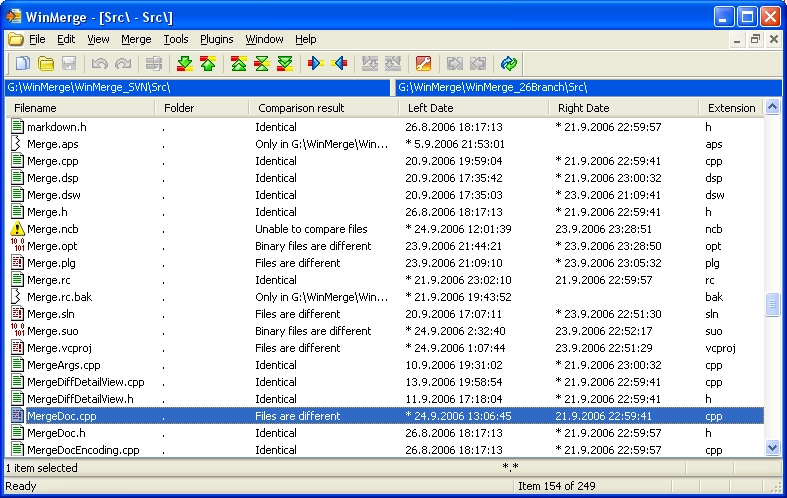Click the scrollbar up arrow in file list
This screenshot has height=498, width=787.
[x=772, y=108]
